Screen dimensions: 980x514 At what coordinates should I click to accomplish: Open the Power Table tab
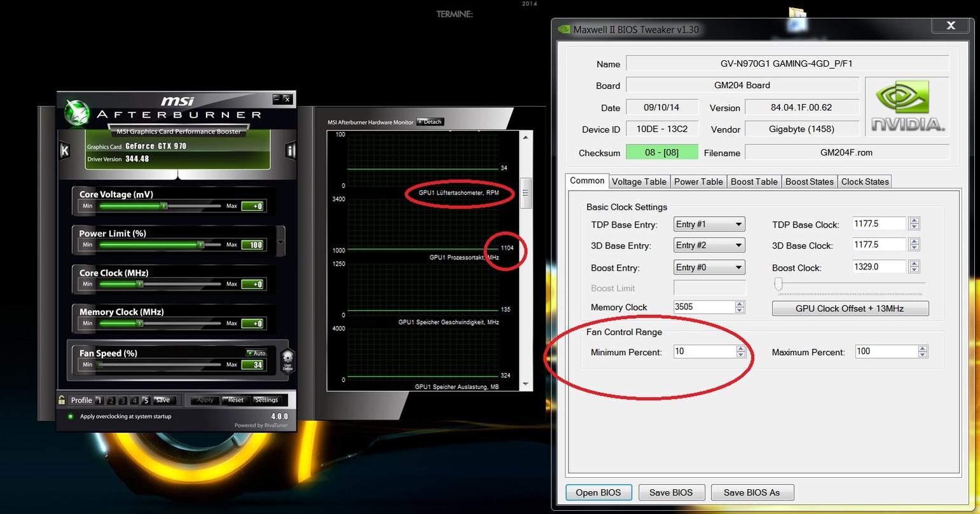tap(698, 182)
